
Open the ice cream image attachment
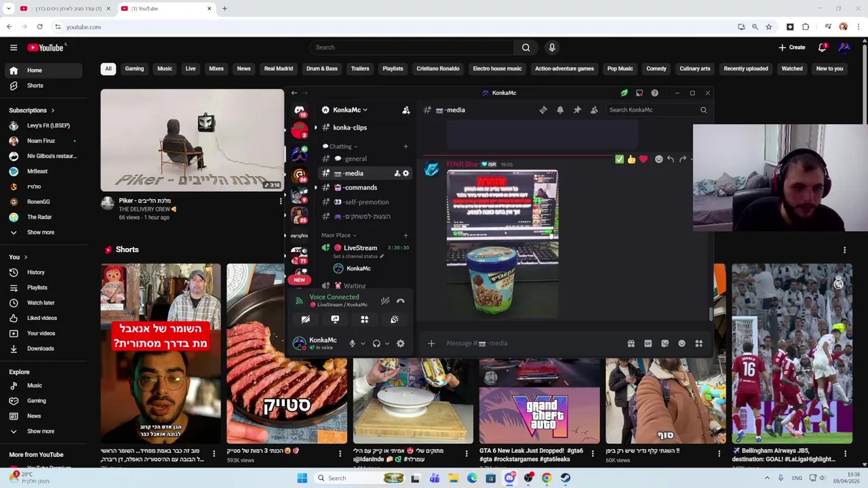click(502, 244)
